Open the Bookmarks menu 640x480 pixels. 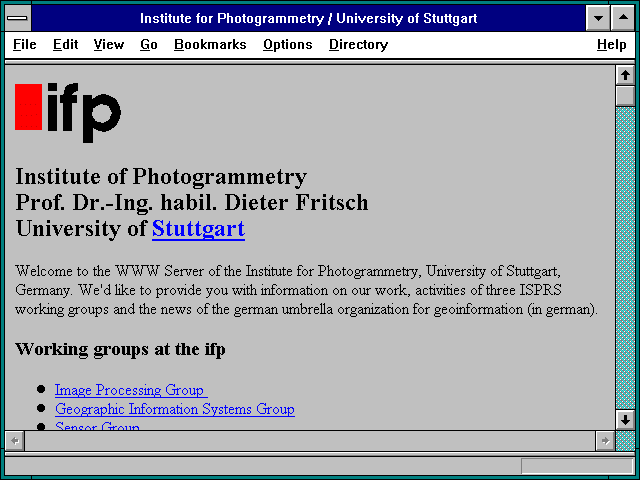click(x=210, y=44)
